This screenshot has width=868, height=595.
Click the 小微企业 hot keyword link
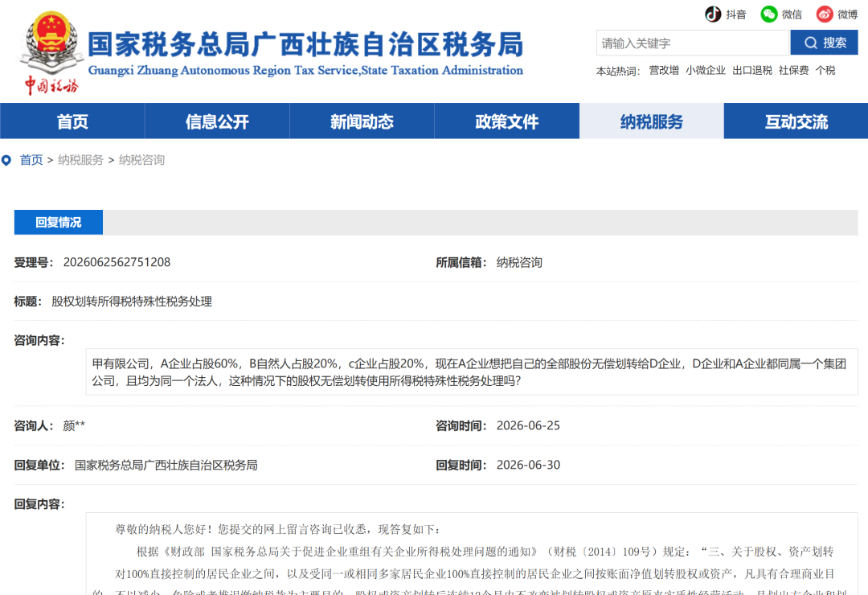click(x=706, y=71)
